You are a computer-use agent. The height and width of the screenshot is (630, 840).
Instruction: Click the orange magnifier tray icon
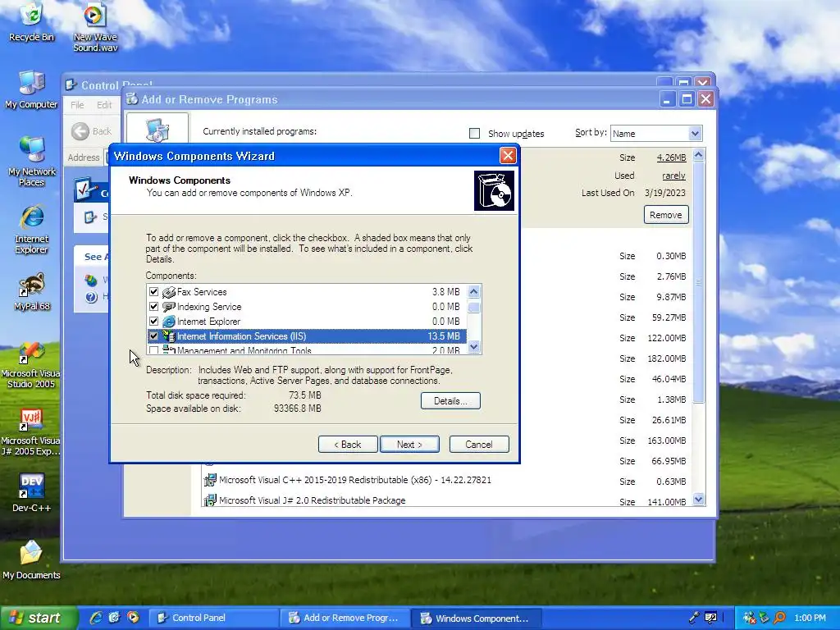click(779, 618)
